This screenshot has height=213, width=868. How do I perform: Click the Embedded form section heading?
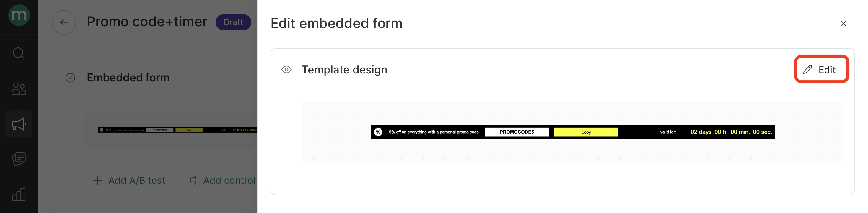coord(128,78)
